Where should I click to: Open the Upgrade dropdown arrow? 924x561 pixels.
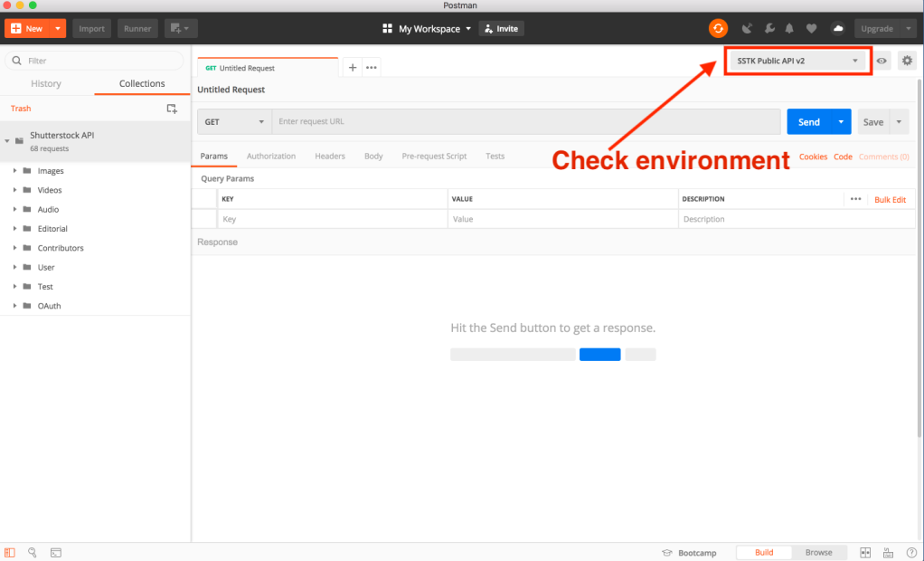pyautogui.click(x=908, y=28)
